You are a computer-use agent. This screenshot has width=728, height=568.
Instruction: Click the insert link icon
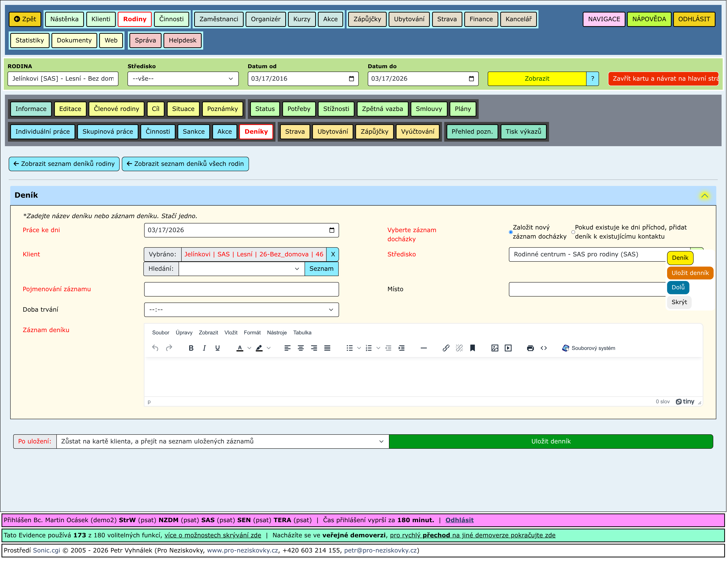pos(446,348)
